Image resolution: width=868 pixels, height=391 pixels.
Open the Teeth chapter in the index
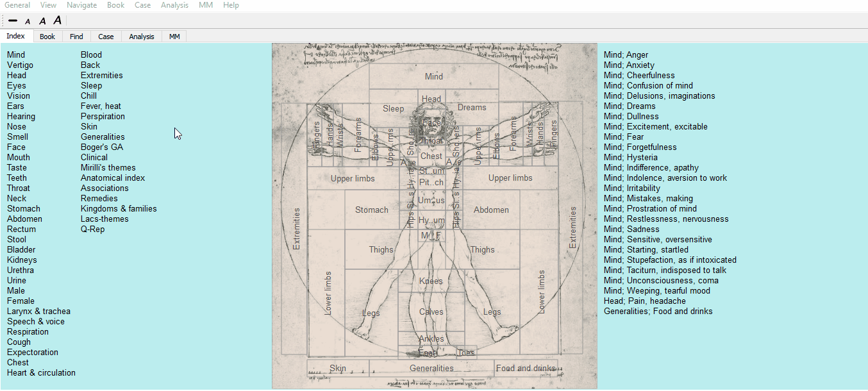click(x=17, y=178)
